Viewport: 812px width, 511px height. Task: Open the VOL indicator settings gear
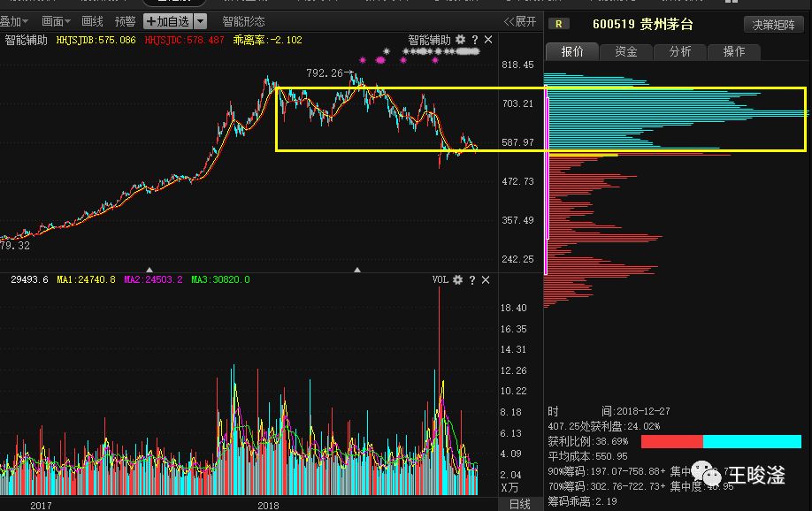[457, 280]
